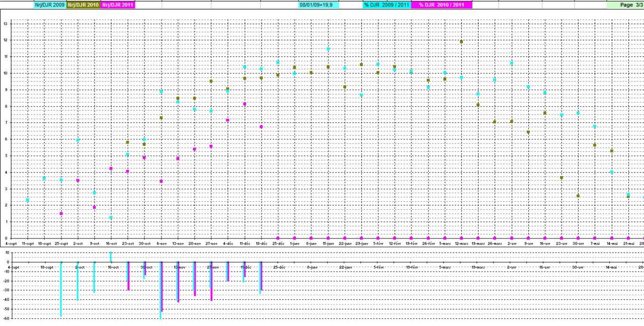Select the magenta point above 25-sept near 1.5
This screenshot has width=644, height=326.
[x=61, y=213]
